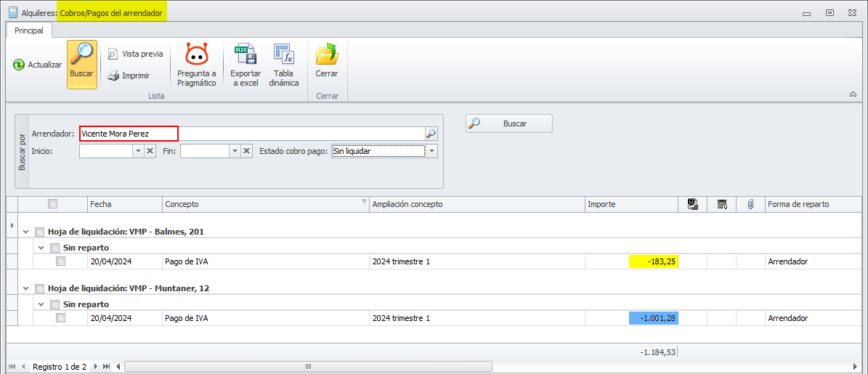The image size is (868, 374).
Task: Click the calculator app icon in title bar
Action: (12, 12)
